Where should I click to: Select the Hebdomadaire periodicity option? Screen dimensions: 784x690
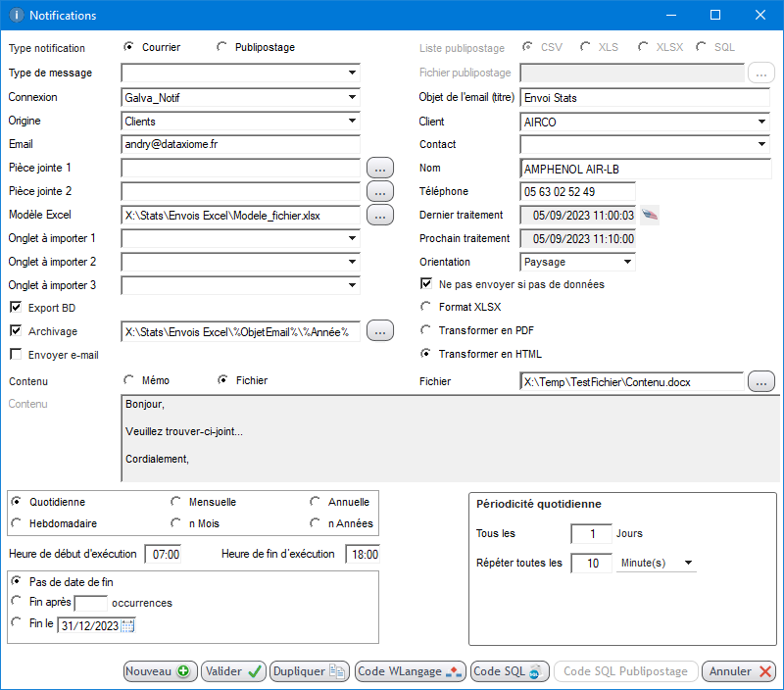16,523
